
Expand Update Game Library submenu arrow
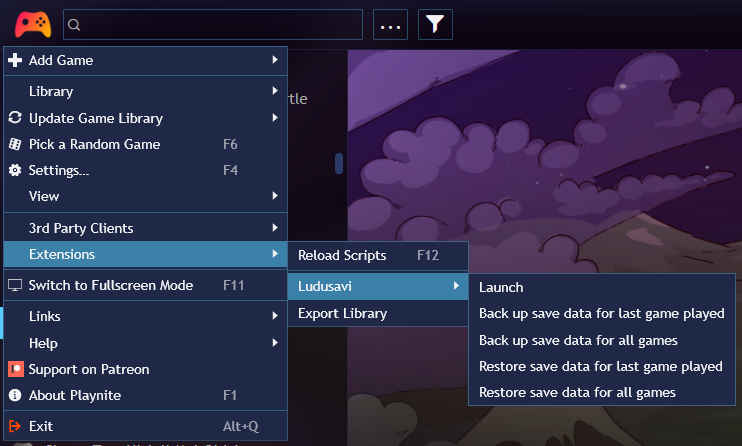275,117
